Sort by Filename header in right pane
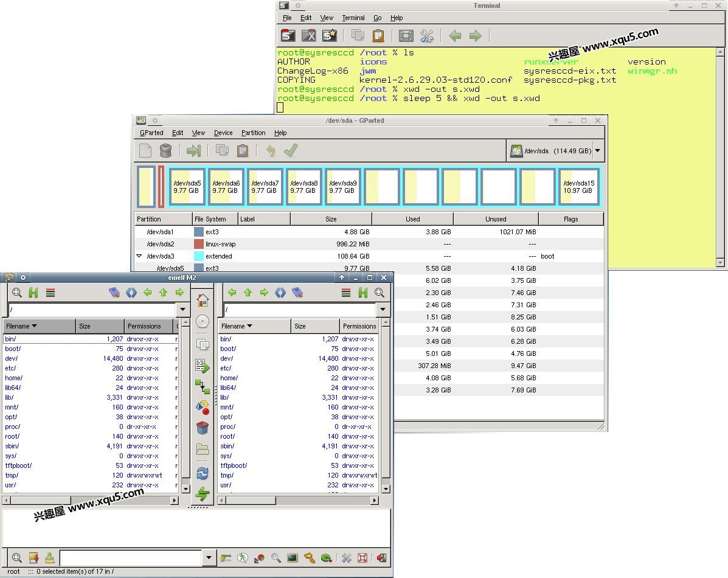Viewport: 728px width, 578px height. click(254, 326)
